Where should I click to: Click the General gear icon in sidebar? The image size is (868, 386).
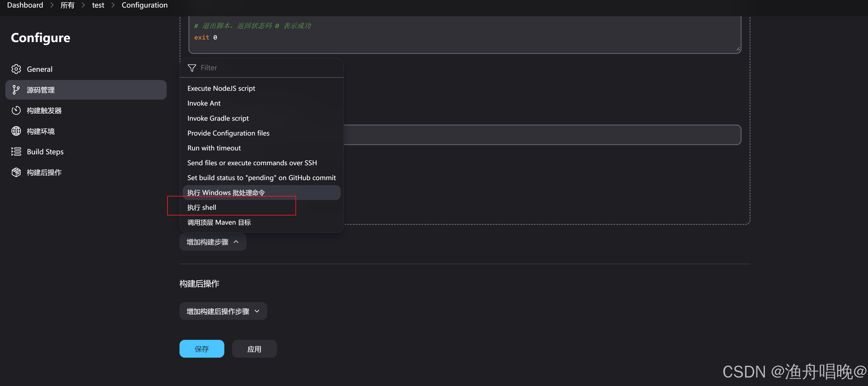click(16, 69)
